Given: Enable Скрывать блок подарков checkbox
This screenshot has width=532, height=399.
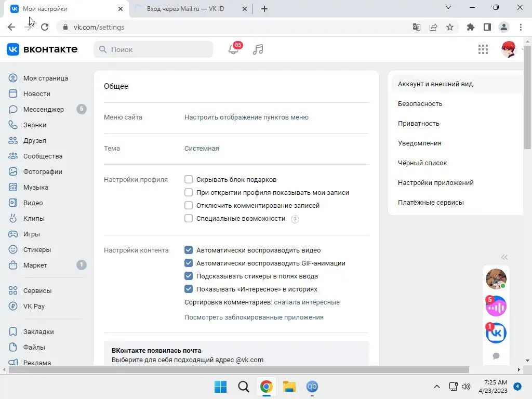Looking at the screenshot, I should 189,179.
